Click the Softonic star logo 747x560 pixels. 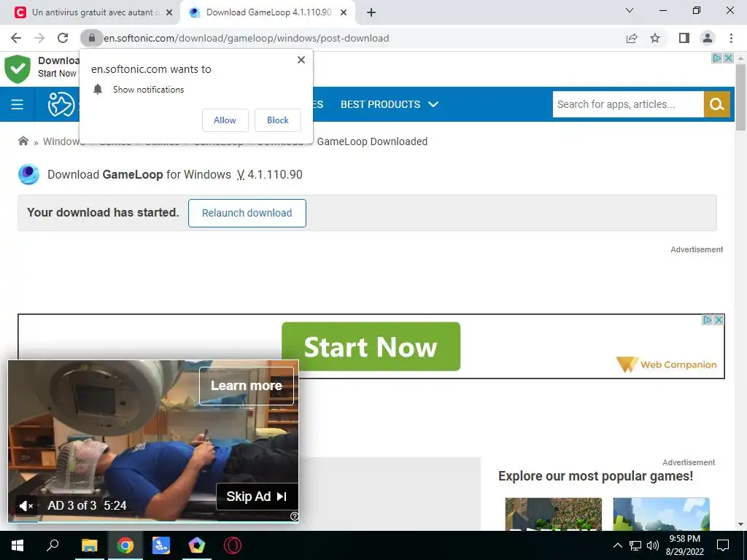point(61,104)
